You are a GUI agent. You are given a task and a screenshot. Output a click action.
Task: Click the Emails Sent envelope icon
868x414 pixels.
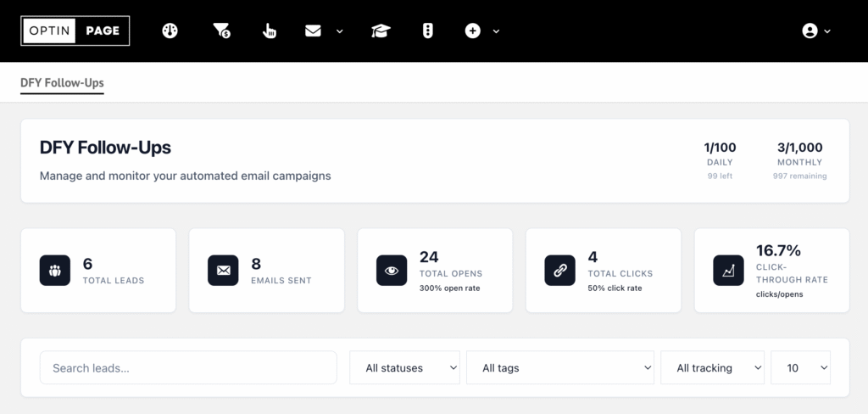[x=223, y=270]
